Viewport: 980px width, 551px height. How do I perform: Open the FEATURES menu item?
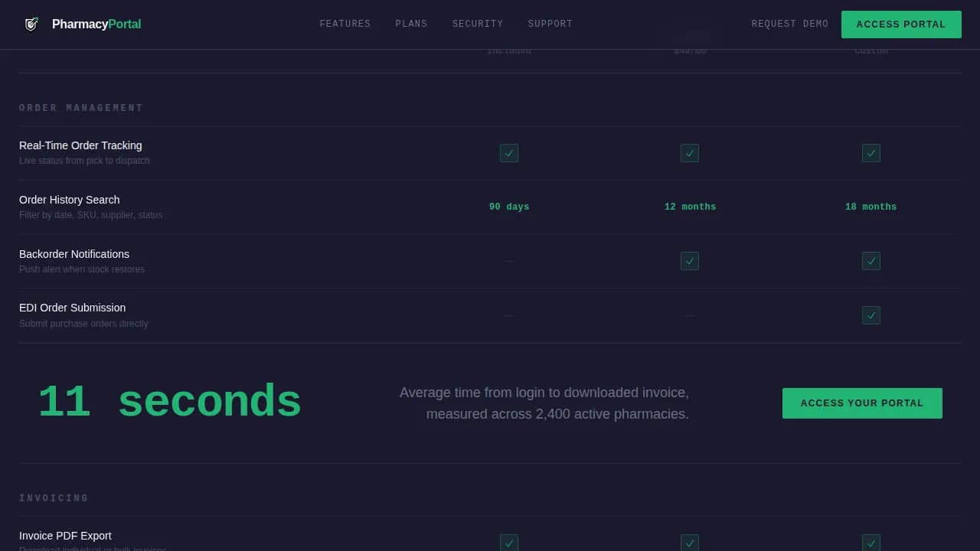(x=345, y=24)
